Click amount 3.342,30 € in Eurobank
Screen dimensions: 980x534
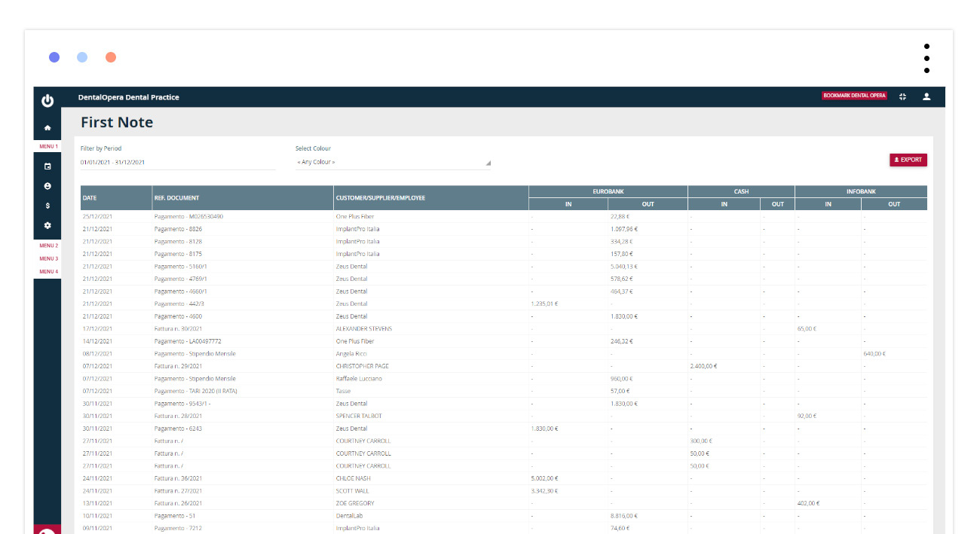pos(545,491)
